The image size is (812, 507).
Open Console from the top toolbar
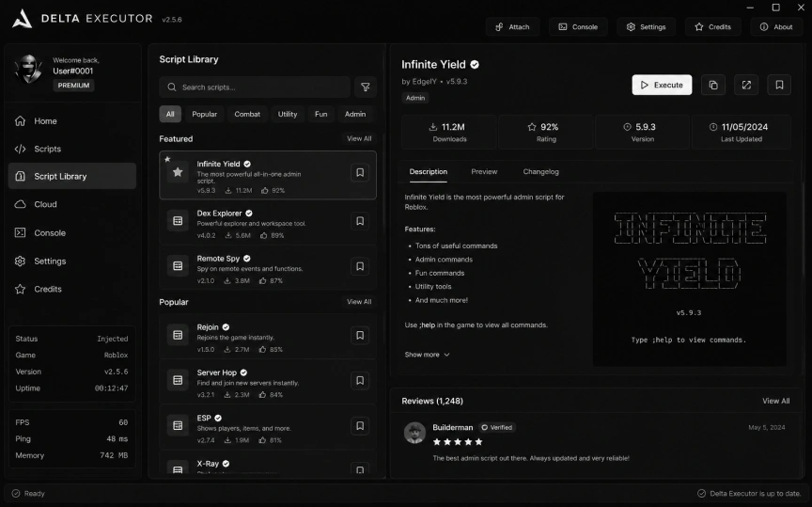point(578,27)
